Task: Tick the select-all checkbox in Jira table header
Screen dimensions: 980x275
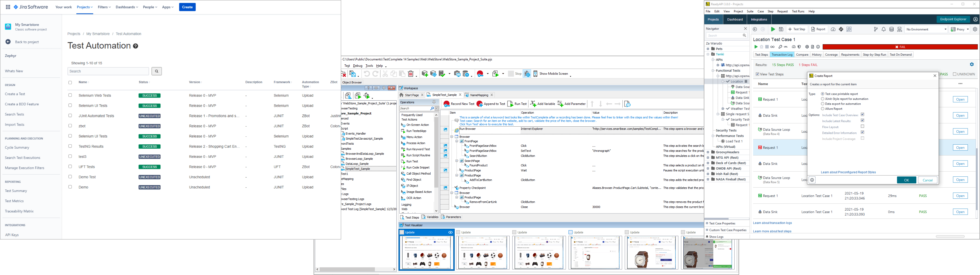Action: [x=70, y=82]
